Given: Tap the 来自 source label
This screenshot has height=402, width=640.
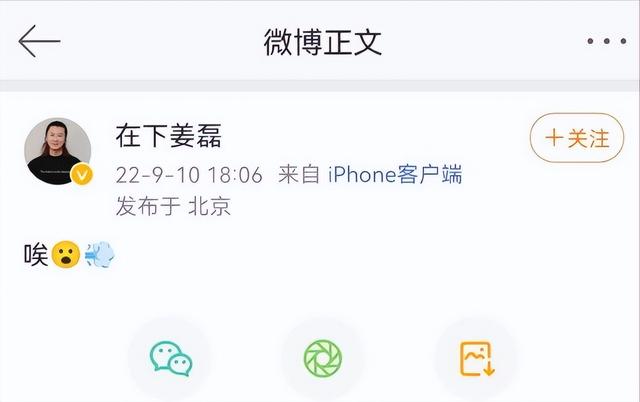Looking at the screenshot, I should point(299,175).
